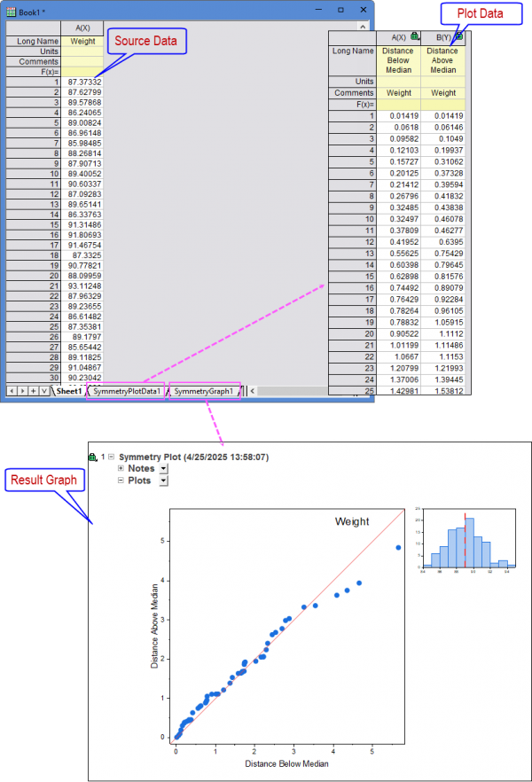Click horizontal scroll left arrow in Book1
The image size is (532, 782).
pos(253,391)
